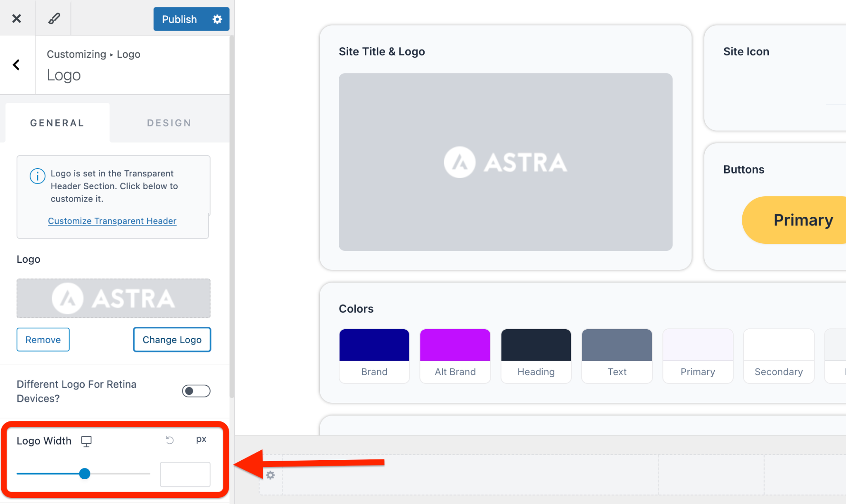The height and width of the screenshot is (504, 846).
Task: Switch to the Design tab
Action: pos(169,123)
